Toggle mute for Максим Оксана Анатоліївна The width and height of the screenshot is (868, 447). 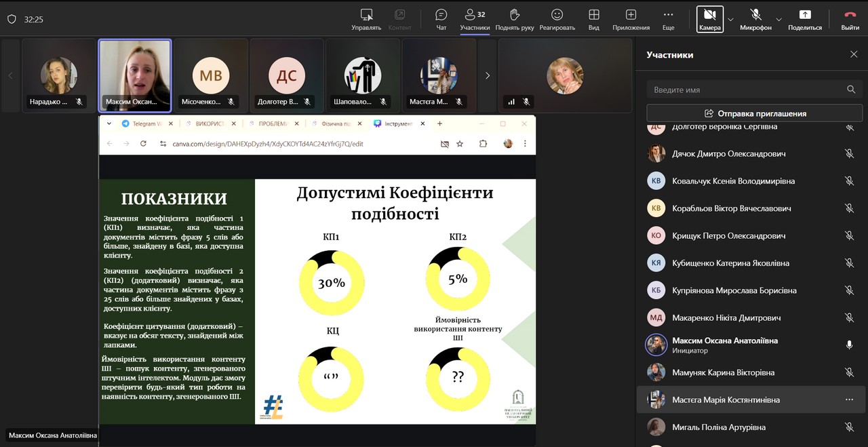[x=849, y=345]
